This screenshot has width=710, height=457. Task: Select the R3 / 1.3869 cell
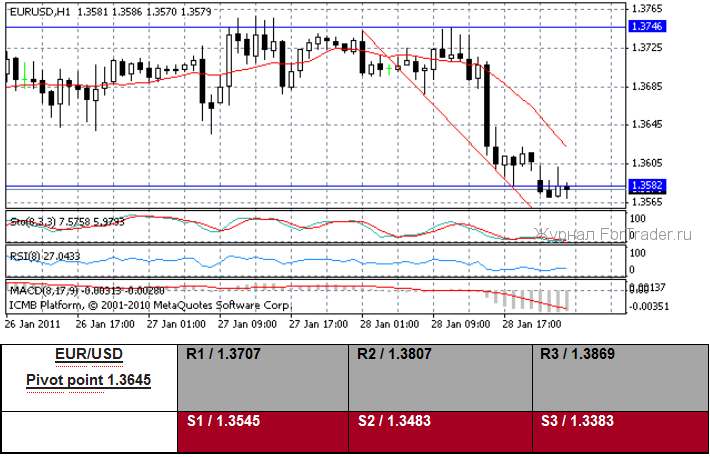pyautogui.click(x=621, y=378)
